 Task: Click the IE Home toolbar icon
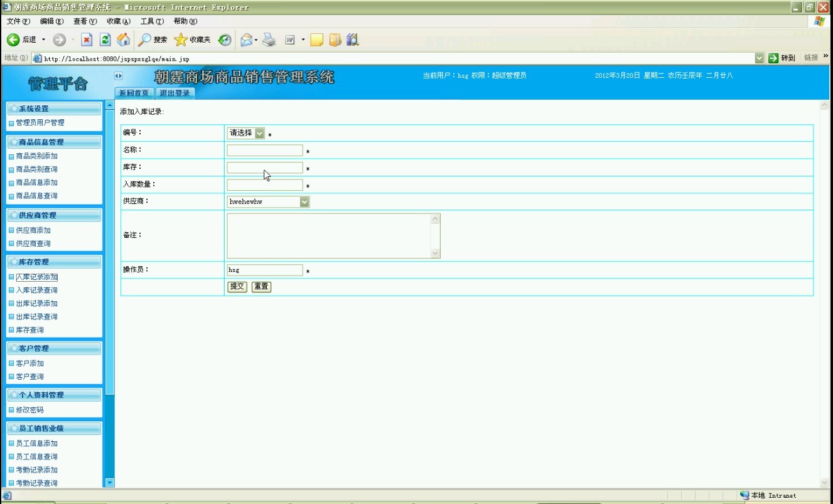(x=124, y=40)
